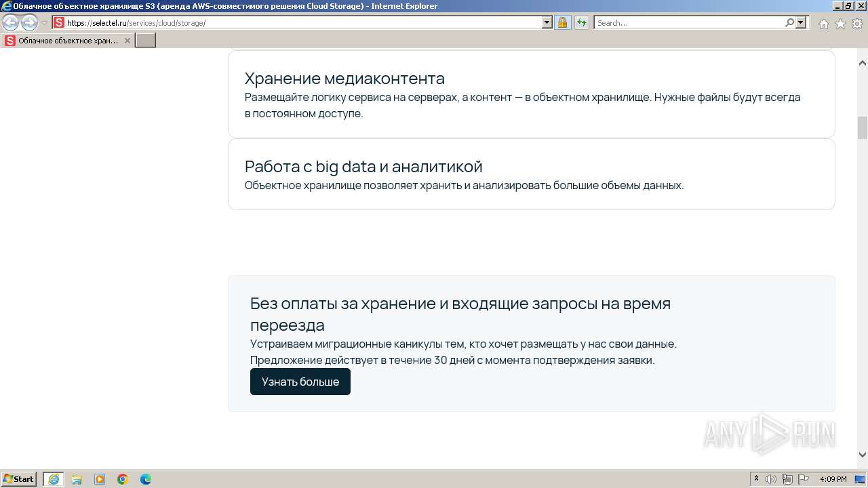Viewport: 868px width, 488px height.
Task: View the security lock report icon
Action: [562, 22]
